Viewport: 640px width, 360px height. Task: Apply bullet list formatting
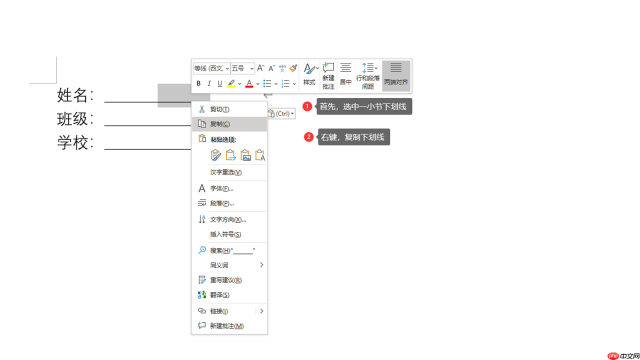[x=267, y=84]
